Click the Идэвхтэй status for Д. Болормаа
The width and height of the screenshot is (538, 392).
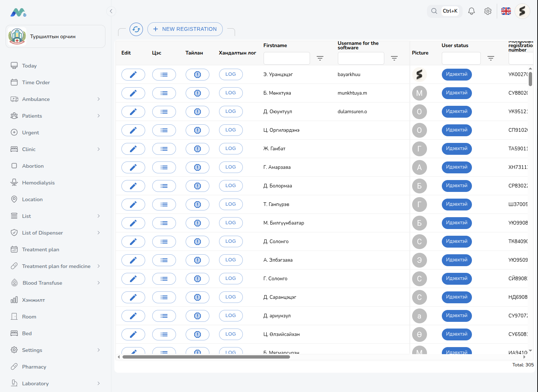[x=456, y=186]
